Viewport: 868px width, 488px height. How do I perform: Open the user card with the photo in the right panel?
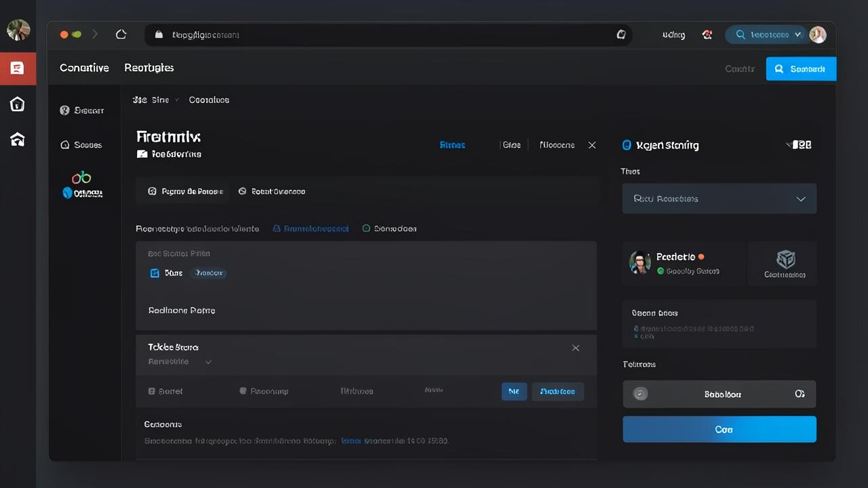click(x=683, y=263)
